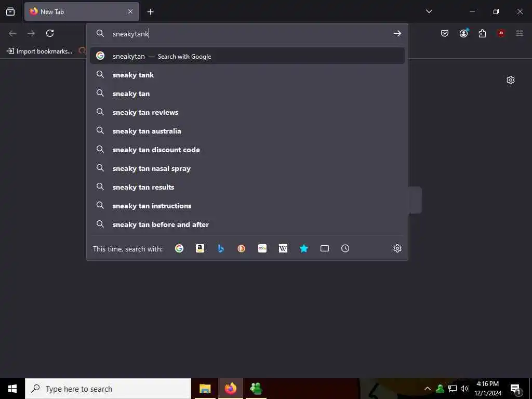Search with Bing one-off icon

coord(221,248)
